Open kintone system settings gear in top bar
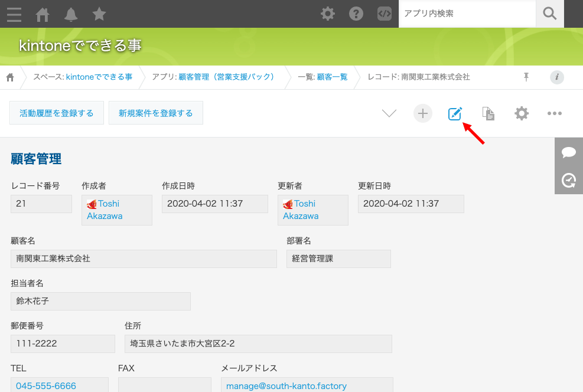 pos(328,14)
